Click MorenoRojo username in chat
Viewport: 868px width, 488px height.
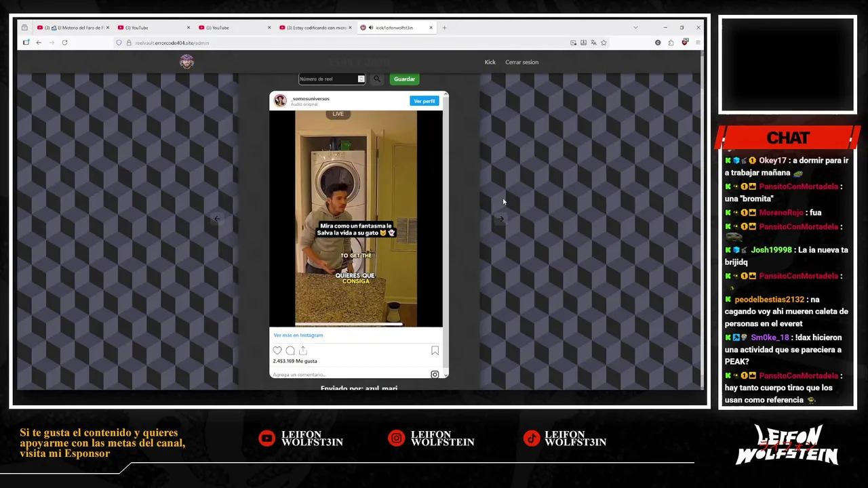coord(781,213)
